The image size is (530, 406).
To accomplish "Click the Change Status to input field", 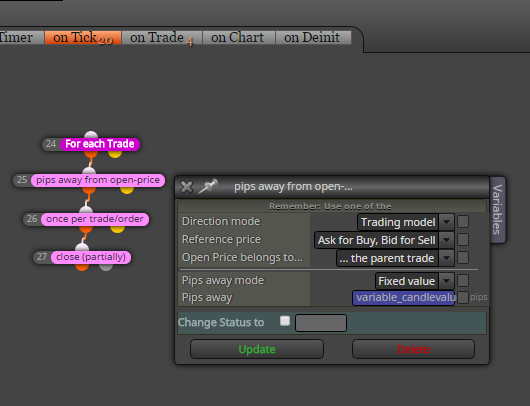I will click(x=321, y=323).
